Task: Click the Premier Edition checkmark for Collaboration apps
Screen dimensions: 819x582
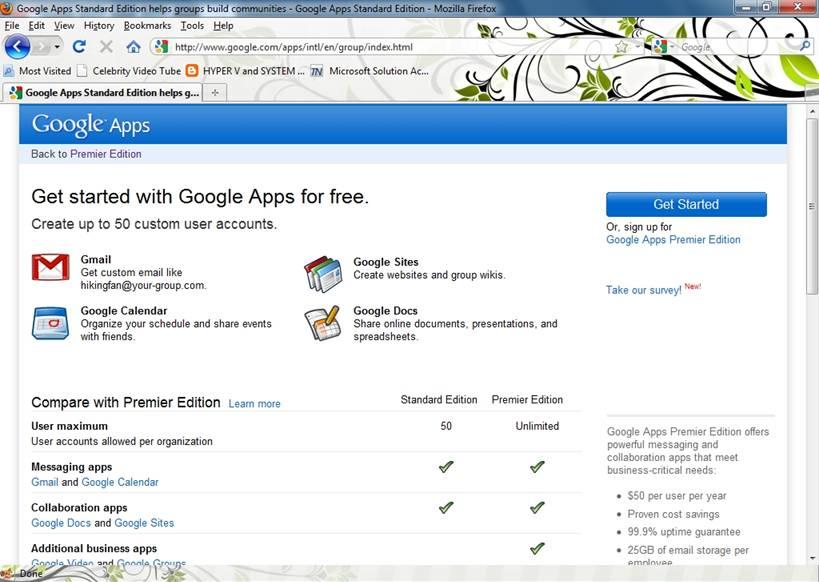Action: click(x=537, y=507)
